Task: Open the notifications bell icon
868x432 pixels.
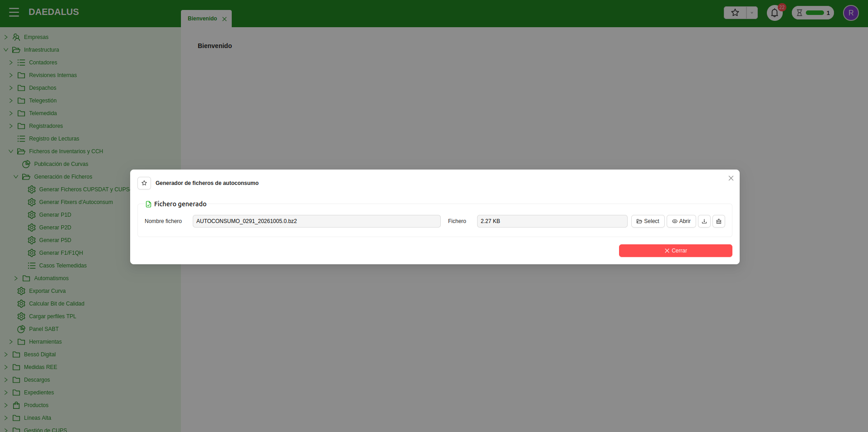Action: (775, 13)
